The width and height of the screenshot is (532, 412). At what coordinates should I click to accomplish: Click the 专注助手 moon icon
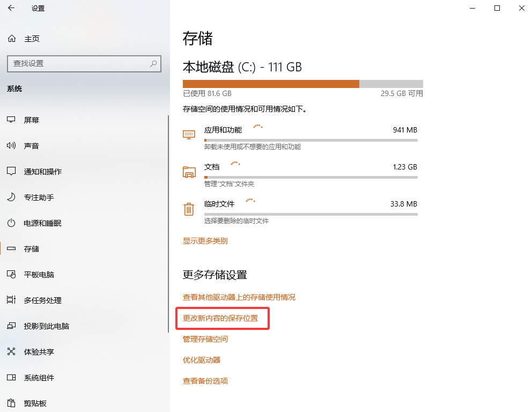pyautogui.click(x=11, y=197)
